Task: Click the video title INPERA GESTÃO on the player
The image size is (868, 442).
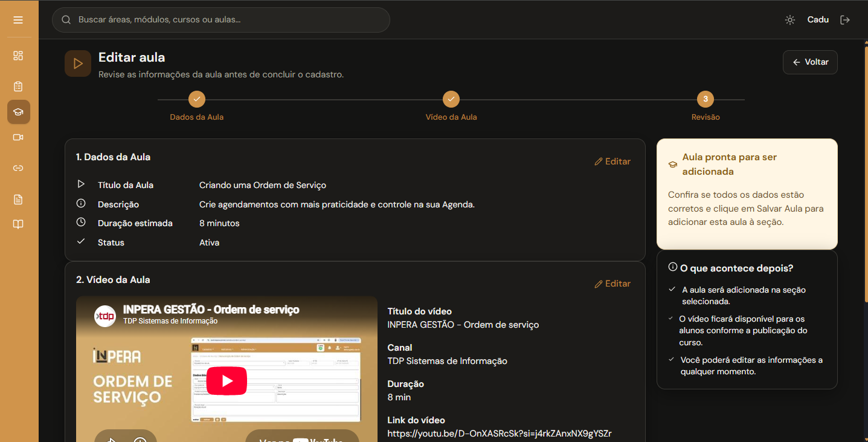Action: tap(211, 310)
